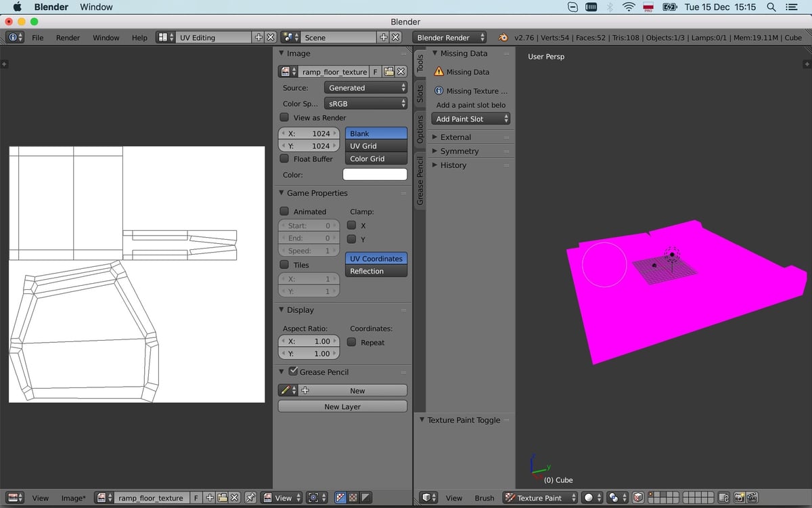This screenshot has width=812, height=508.
Task: Delete the current scene with X icon
Action: 396,37
